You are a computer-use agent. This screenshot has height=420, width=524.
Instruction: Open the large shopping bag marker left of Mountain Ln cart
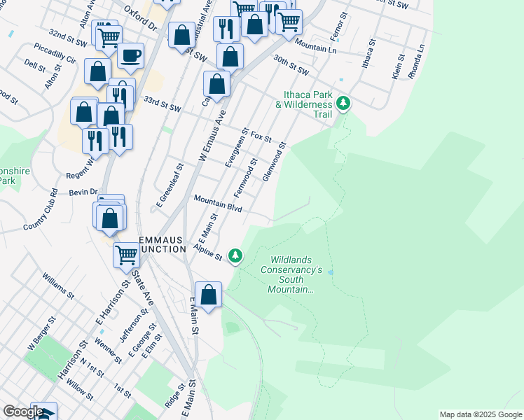tap(255, 26)
